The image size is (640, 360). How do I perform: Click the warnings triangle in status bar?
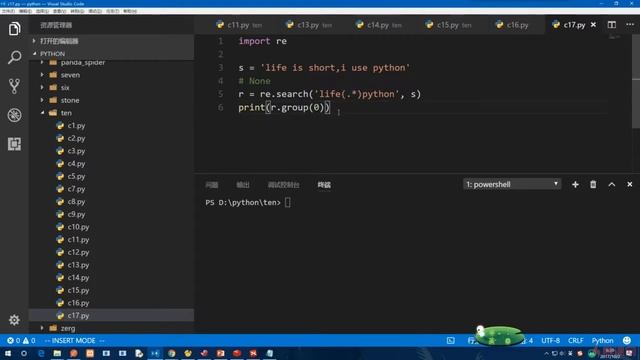click(x=26, y=340)
